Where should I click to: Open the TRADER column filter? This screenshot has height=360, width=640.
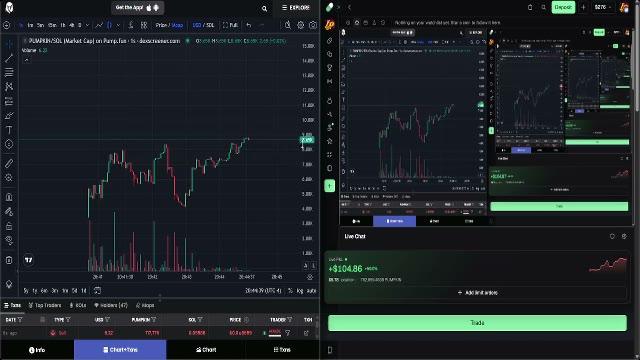tap(289, 320)
